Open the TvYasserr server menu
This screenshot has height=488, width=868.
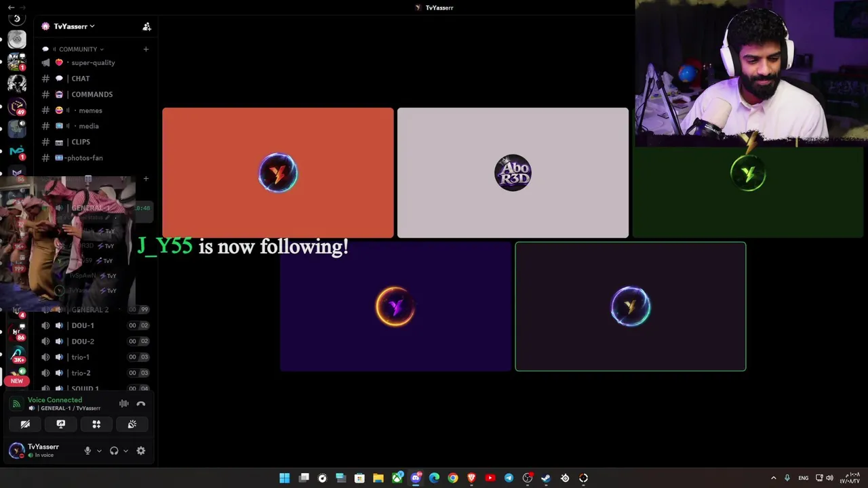(73, 26)
